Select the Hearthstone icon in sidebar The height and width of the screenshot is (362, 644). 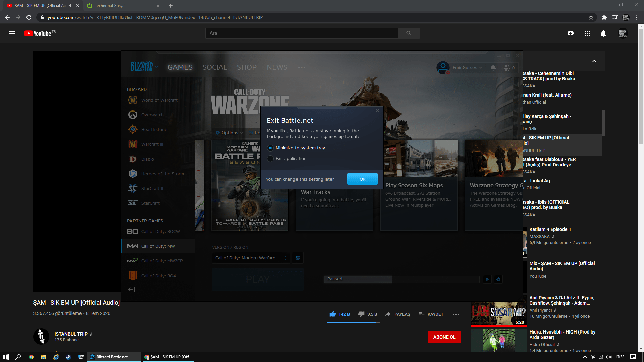point(133,129)
